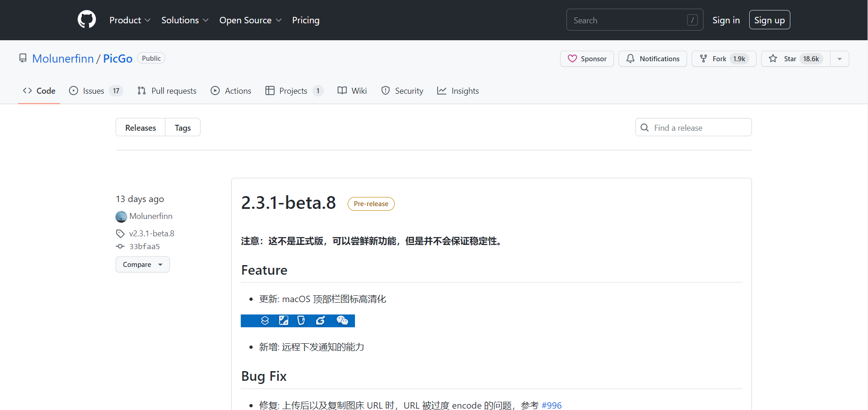
Task: Open the Molunerfinn owner link
Action: pyautogui.click(x=63, y=59)
